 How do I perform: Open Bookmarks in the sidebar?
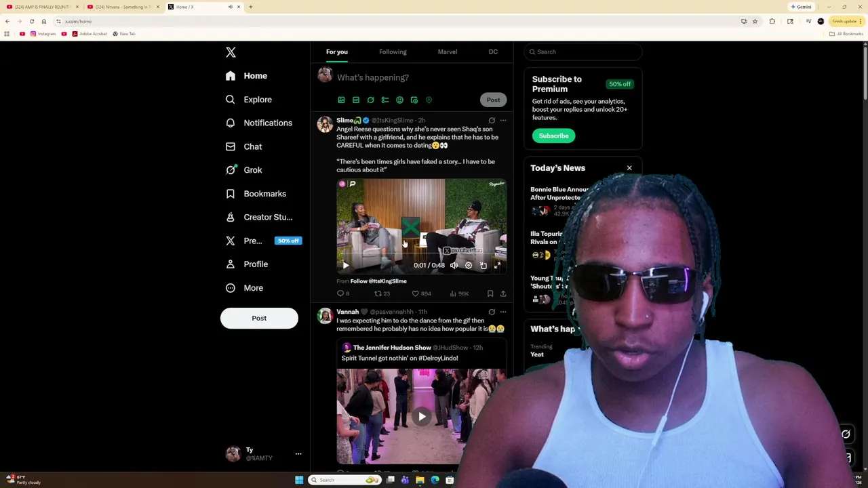pos(256,194)
